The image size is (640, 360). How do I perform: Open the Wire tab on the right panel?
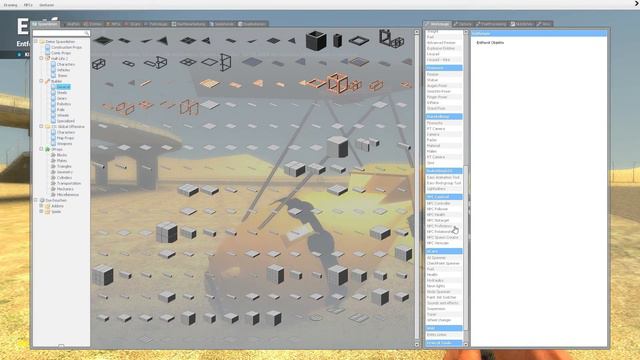[x=544, y=24]
